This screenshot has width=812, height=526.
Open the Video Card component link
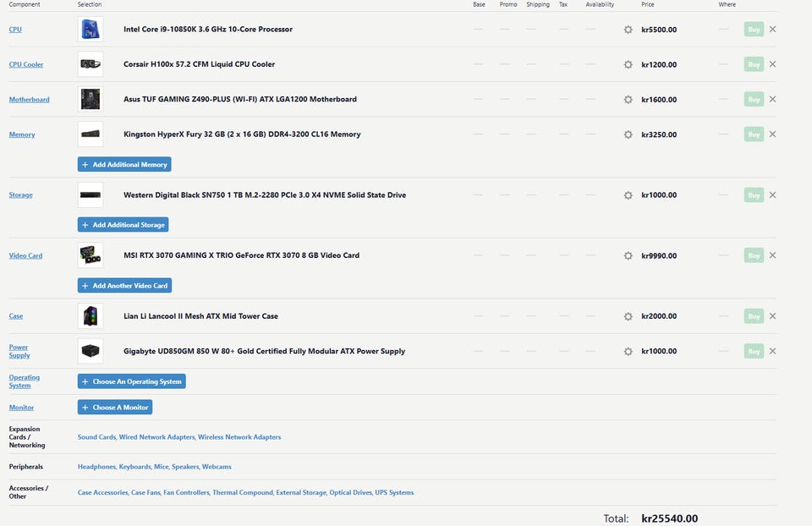tap(25, 255)
